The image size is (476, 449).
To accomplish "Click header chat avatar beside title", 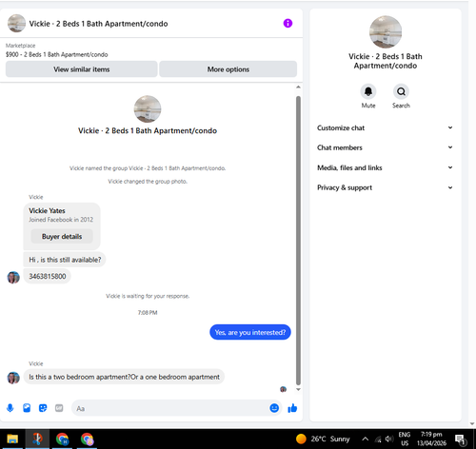I will point(16,23).
